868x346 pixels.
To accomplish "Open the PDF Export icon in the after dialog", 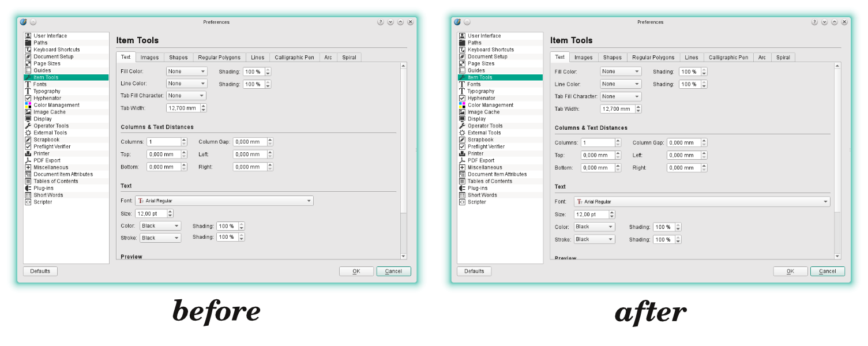I will [462, 160].
